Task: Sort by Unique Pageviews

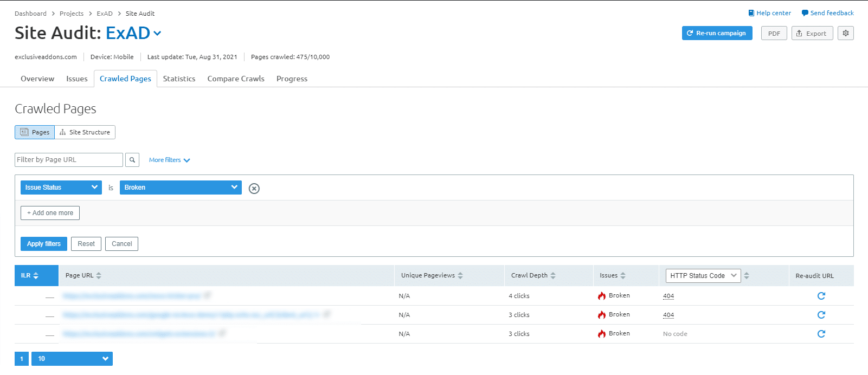Action: (x=460, y=276)
